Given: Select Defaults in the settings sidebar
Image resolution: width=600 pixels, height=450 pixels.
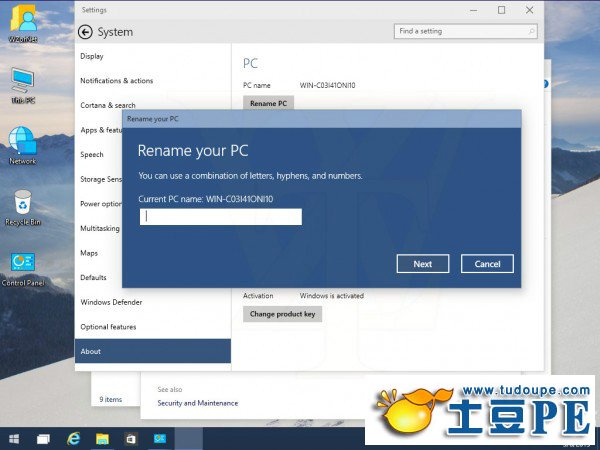Looking at the screenshot, I should [x=93, y=277].
